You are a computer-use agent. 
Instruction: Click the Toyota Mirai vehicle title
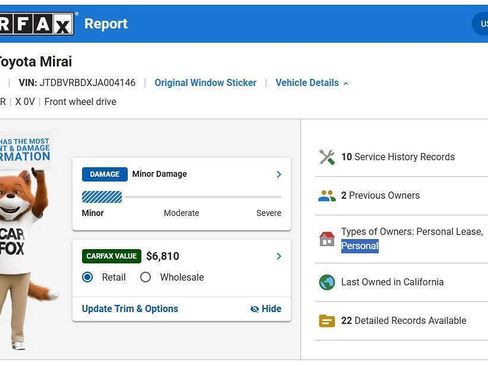coord(35,62)
